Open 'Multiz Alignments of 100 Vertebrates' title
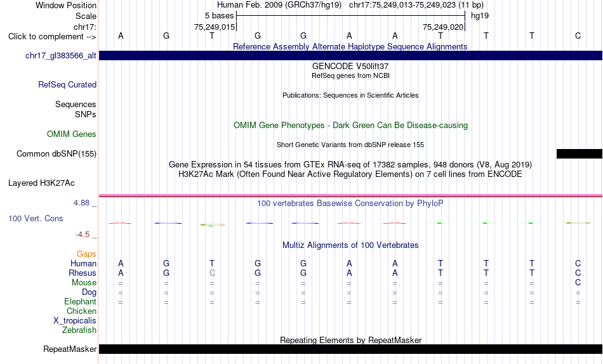The width and height of the screenshot is (603, 364). pos(350,245)
